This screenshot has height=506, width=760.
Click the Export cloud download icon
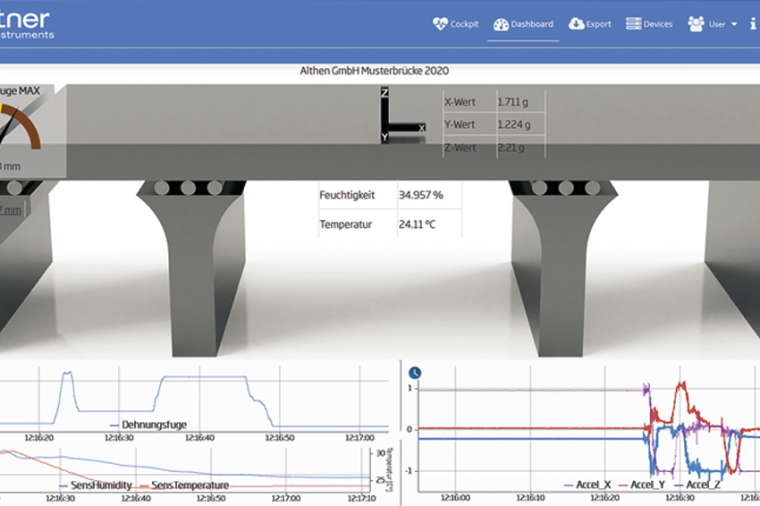pos(576,23)
